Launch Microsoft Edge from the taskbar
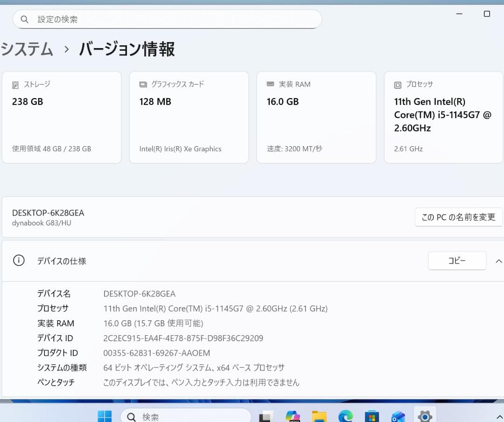Screen dimensions: 504x422 pos(345,415)
